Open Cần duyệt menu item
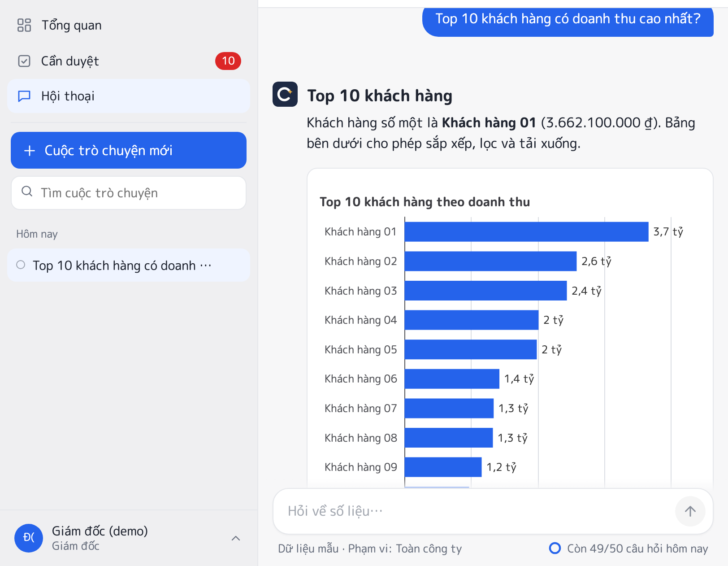 point(129,61)
